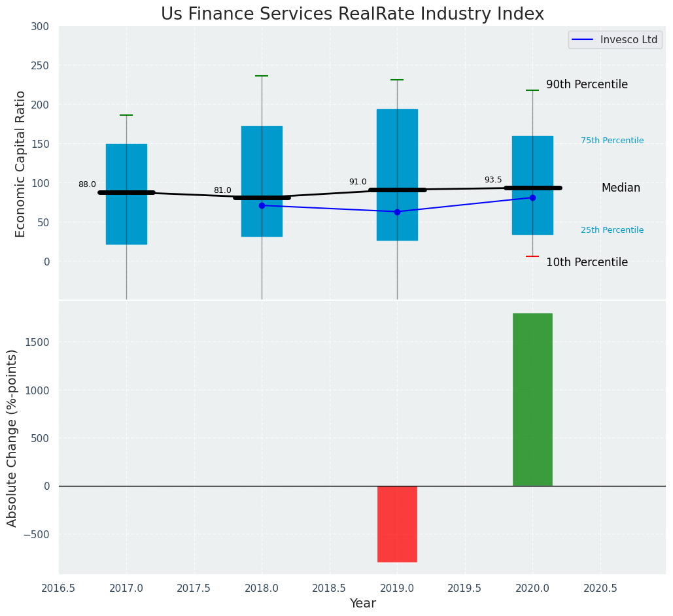Click Invesco's 2020 data point

(532, 197)
